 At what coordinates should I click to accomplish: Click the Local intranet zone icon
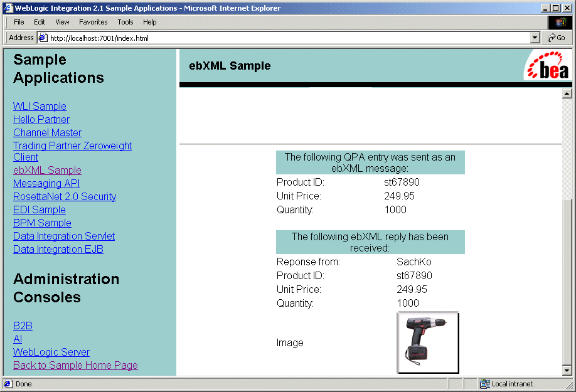[x=484, y=384]
